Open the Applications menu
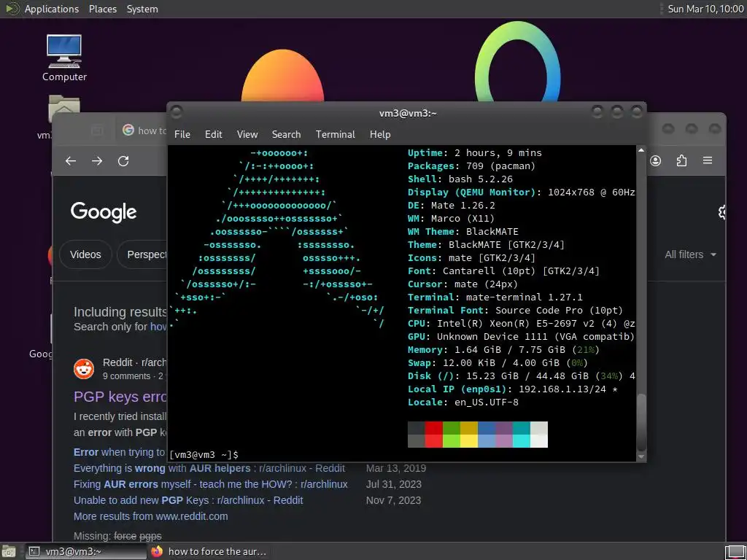747x560 pixels. point(52,9)
